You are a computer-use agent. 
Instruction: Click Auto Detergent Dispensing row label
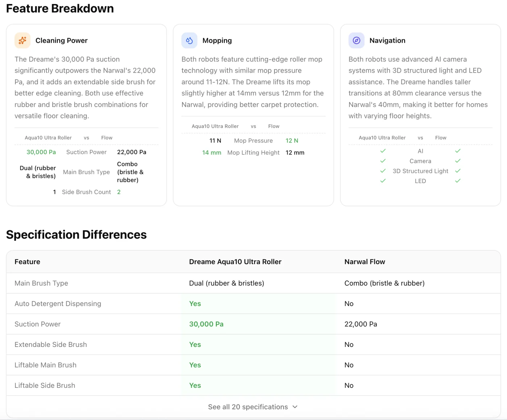click(x=58, y=304)
